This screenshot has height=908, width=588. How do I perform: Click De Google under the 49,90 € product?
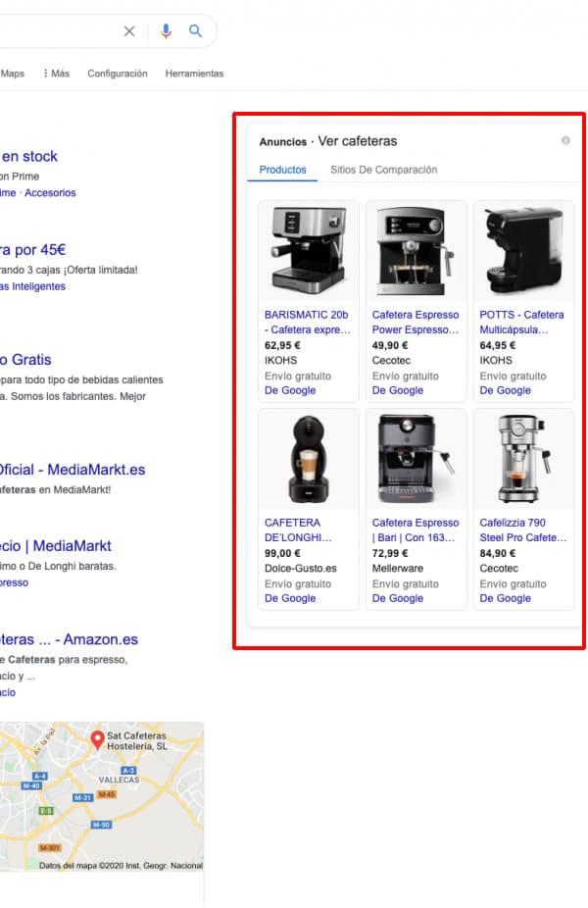pyautogui.click(x=398, y=390)
